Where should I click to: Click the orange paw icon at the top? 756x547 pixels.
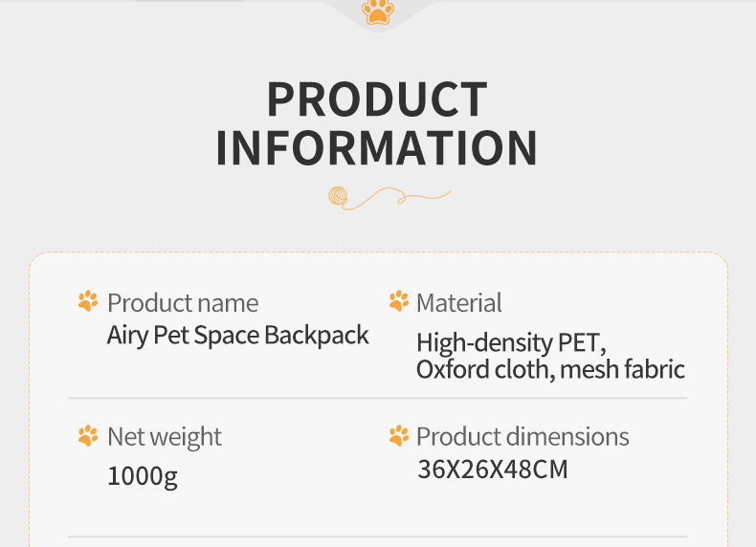pos(378,11)
